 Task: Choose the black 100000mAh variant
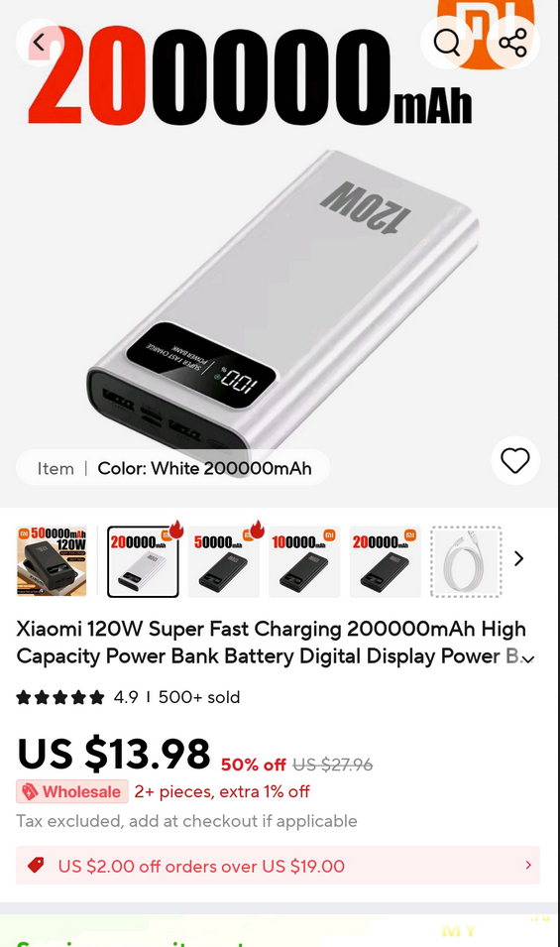pos(304,561)
